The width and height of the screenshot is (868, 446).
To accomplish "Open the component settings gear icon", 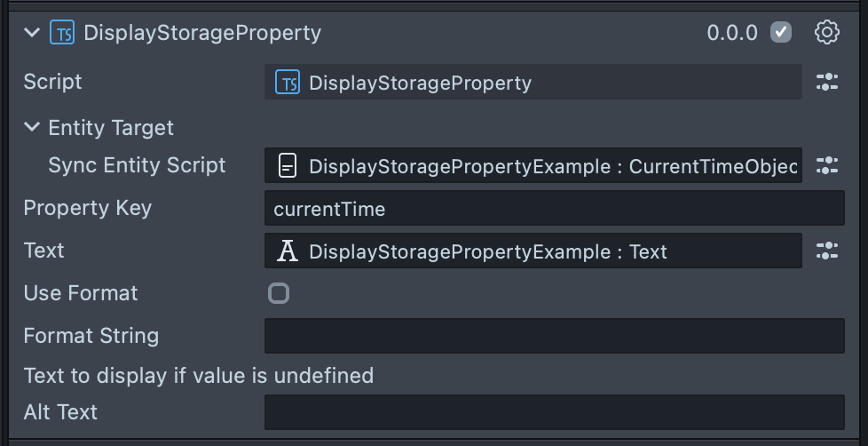I will (x=826, y=33).
